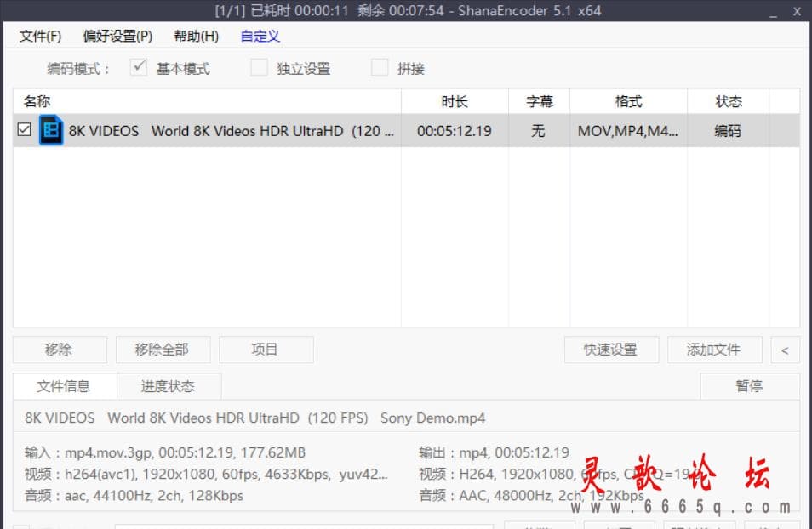
Task: Click the file name Sony Demo.mp4 text
Action: click(x=433, y=418)
